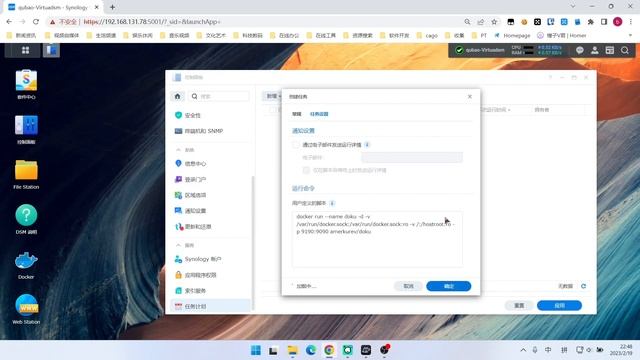
Task: Select the Control Panel icon in DSM taskbar
Action: 51,50
